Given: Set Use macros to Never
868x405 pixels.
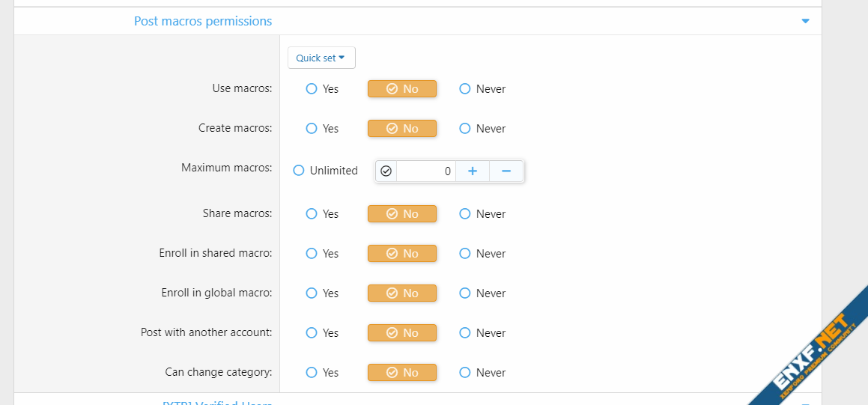Looking at the screenshot, I should point(465,89).
